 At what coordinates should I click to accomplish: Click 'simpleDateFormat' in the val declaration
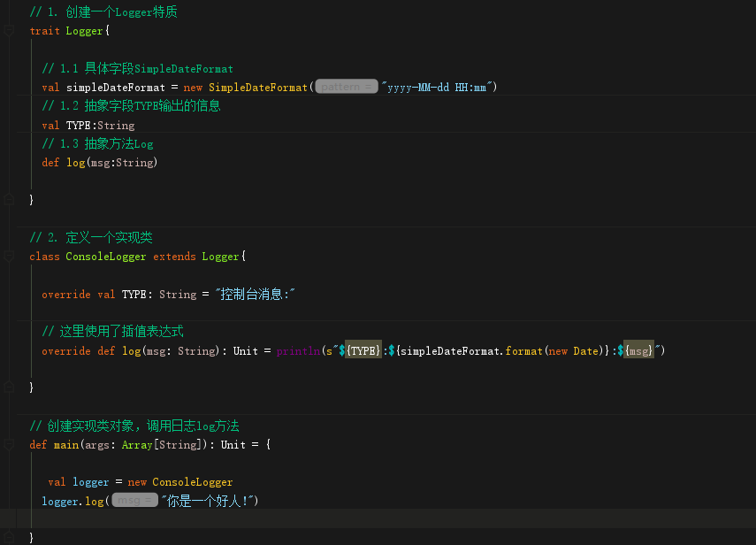(116, 88)
